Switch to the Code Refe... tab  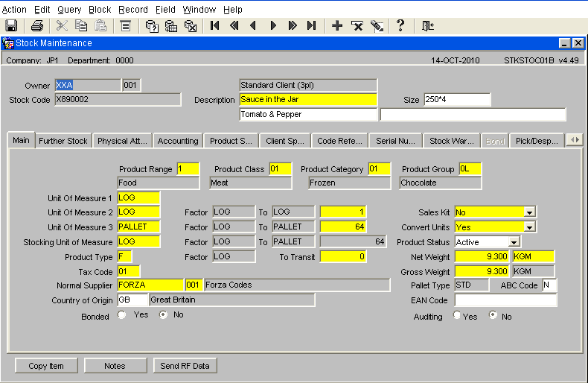339,141
